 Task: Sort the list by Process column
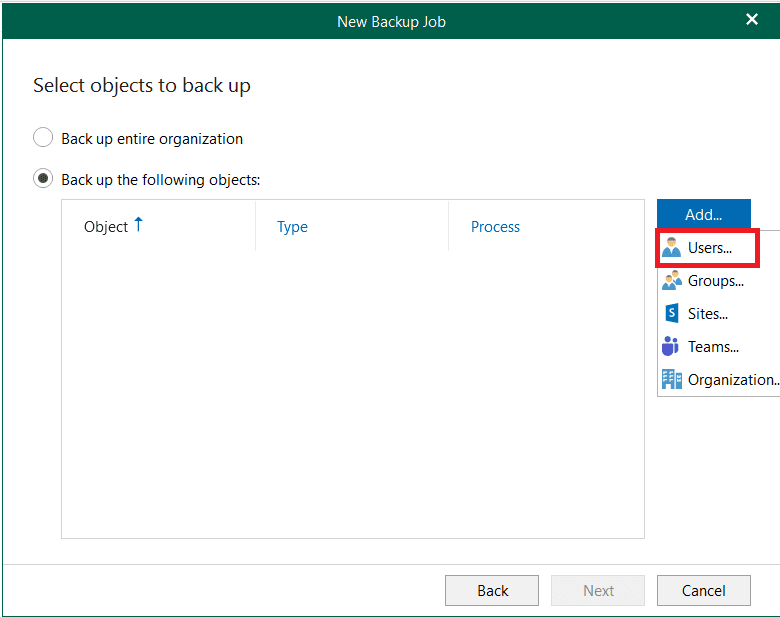pos(546,226)
